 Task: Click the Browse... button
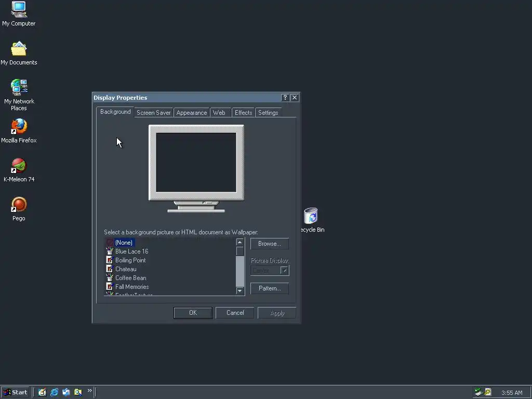[270, 244]
